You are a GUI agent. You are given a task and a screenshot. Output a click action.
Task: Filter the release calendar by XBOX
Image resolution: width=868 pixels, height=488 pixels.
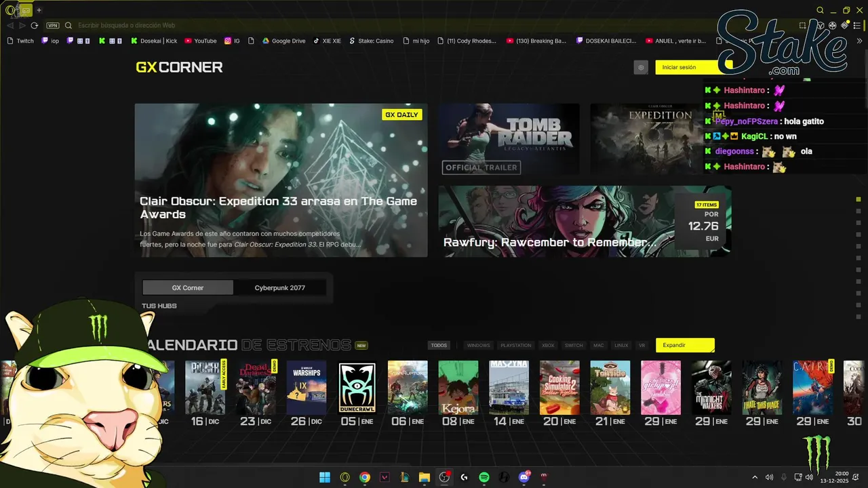click(548, 345)
